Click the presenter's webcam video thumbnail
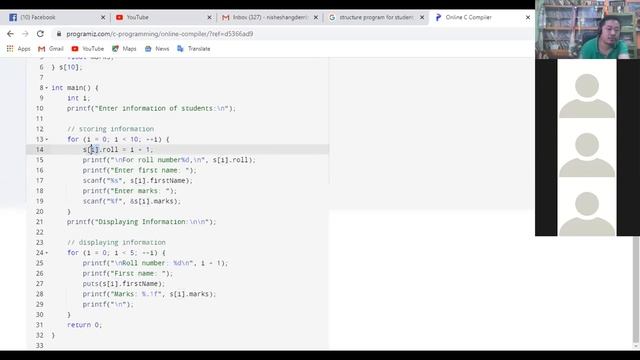The image size is (640, 360). [587, 29]
